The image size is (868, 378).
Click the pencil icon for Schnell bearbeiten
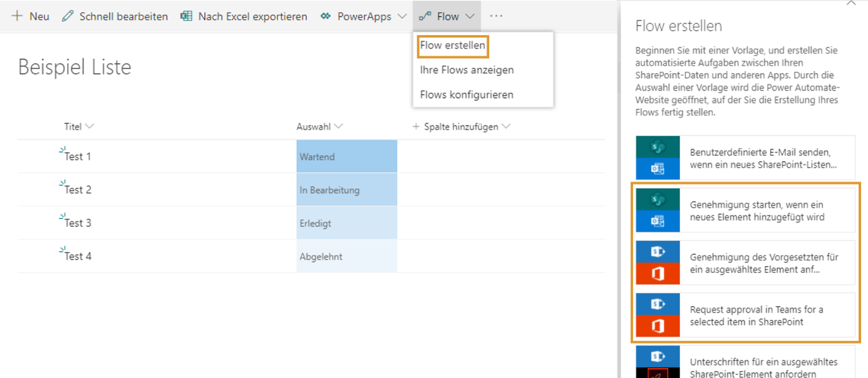pyautogui.click(x=68, y=16)
